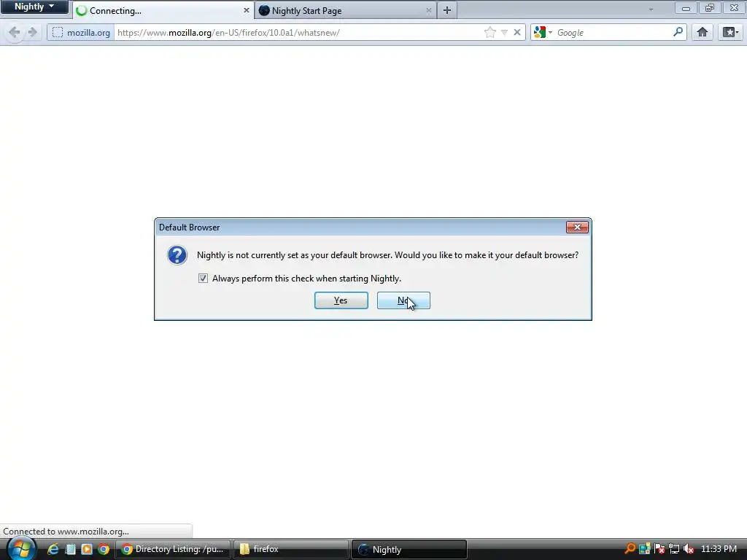Open the network tray icon
The image size is (747, 560).
(x=674, y=549)
